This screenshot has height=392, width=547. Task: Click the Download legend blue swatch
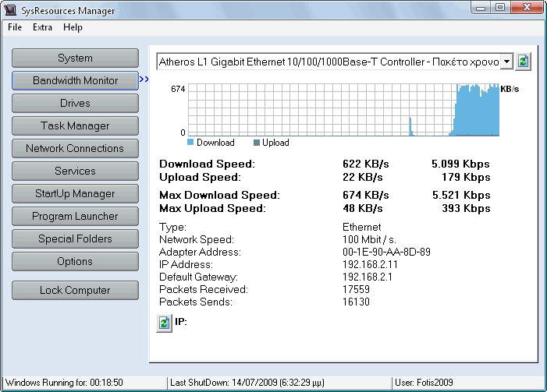pyautogui.click(x=190, y=142)
